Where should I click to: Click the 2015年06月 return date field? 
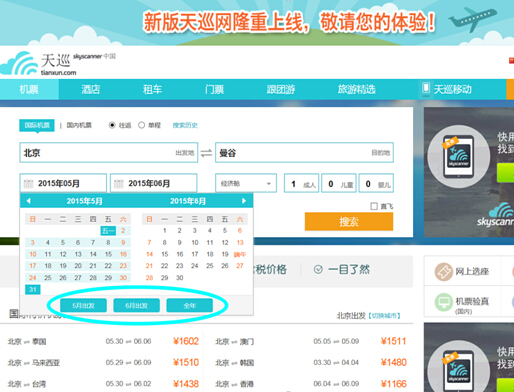point(154,183)
